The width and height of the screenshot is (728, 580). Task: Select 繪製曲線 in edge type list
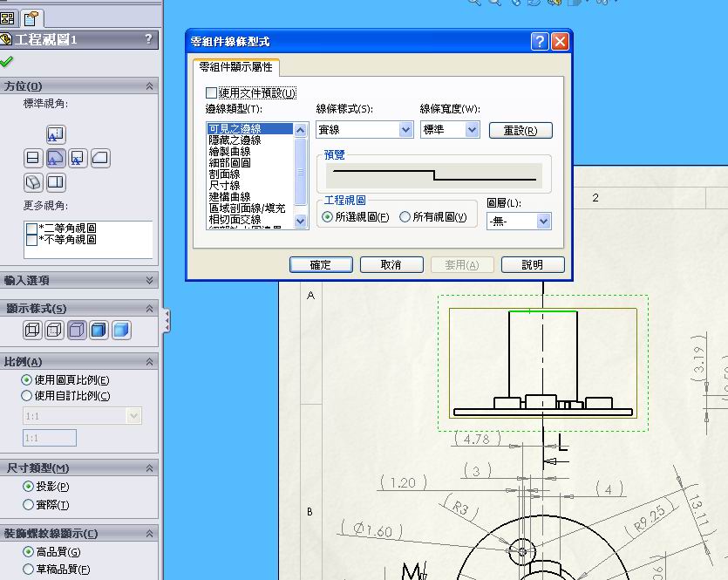pos(250,152)
